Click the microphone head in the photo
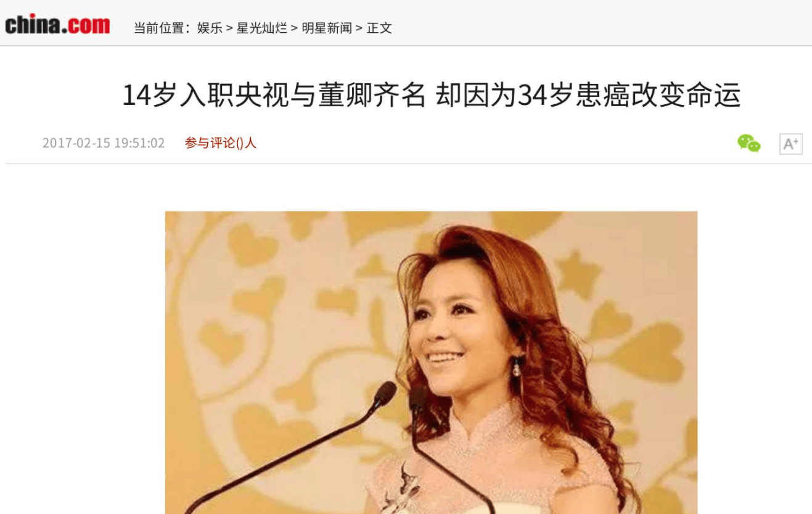The image size is (812, 514). pyautogui.click(x=384, y=393)
